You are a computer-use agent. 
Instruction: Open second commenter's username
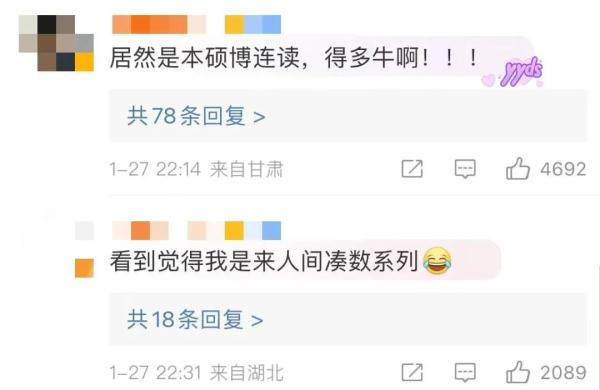click(x=159, y=230)
